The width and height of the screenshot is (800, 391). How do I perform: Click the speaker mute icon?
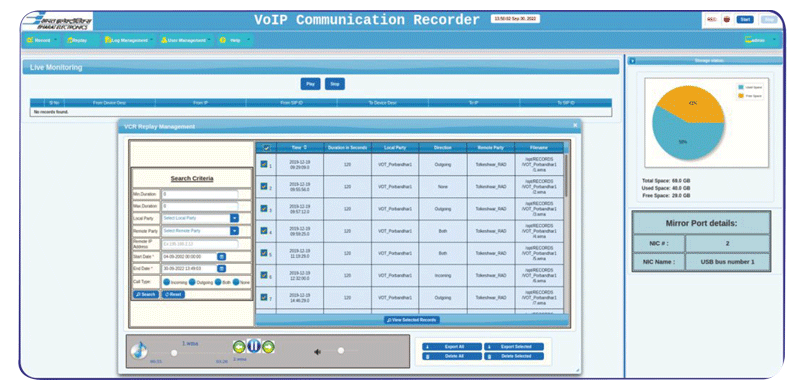pyautogui.click(x=317, y=352)
